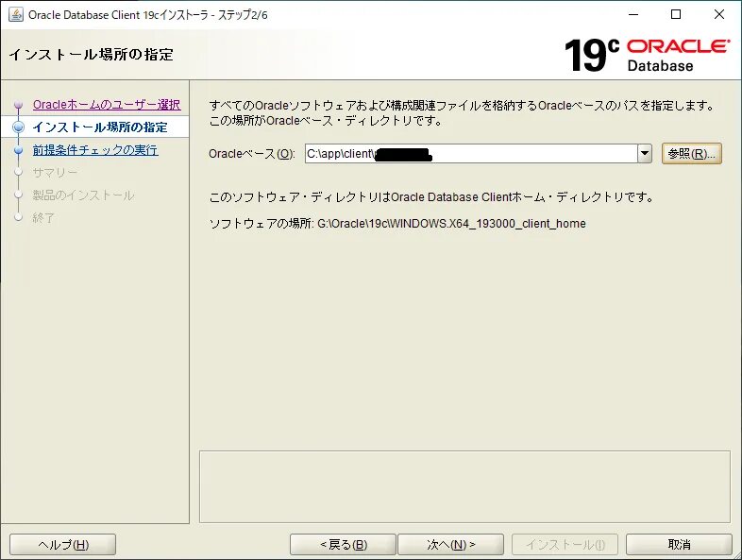
Task: Maximize the installer window
Action: [x=676, y=15]
